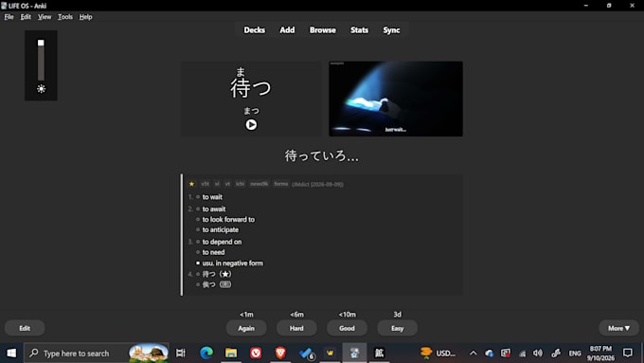Open the crown icon app in taskbar
Image resolution: width=644 pixels, height=363 pixels.
pyautogui.click(x=330, y=353)
